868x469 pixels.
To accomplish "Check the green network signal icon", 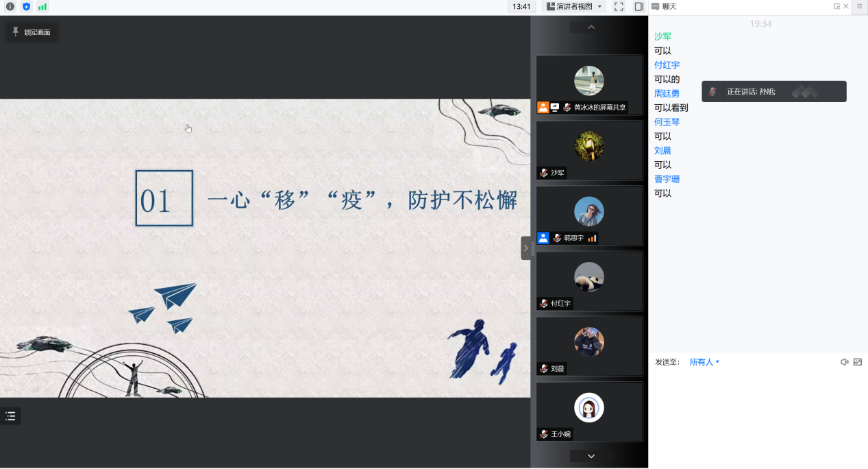I will pos(42,7).
